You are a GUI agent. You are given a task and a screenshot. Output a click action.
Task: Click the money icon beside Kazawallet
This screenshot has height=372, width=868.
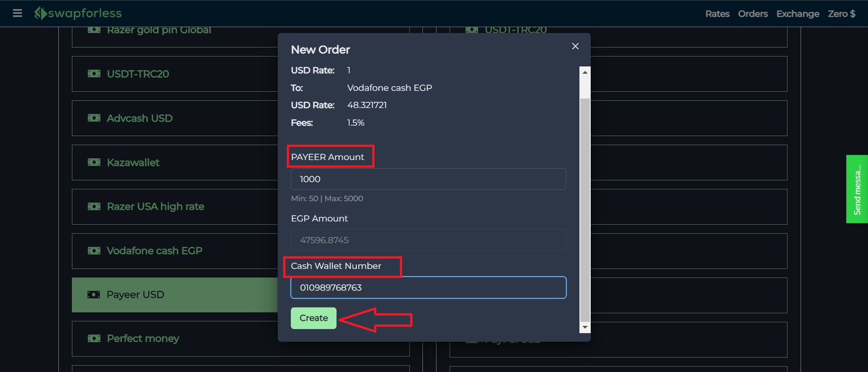click(x=94, y=162)
